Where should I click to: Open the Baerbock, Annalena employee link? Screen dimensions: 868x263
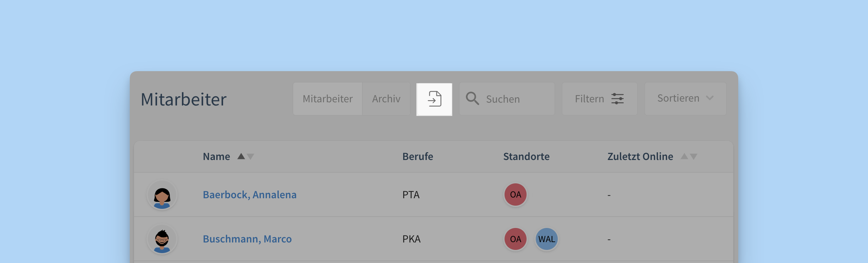tap(250, 195)
